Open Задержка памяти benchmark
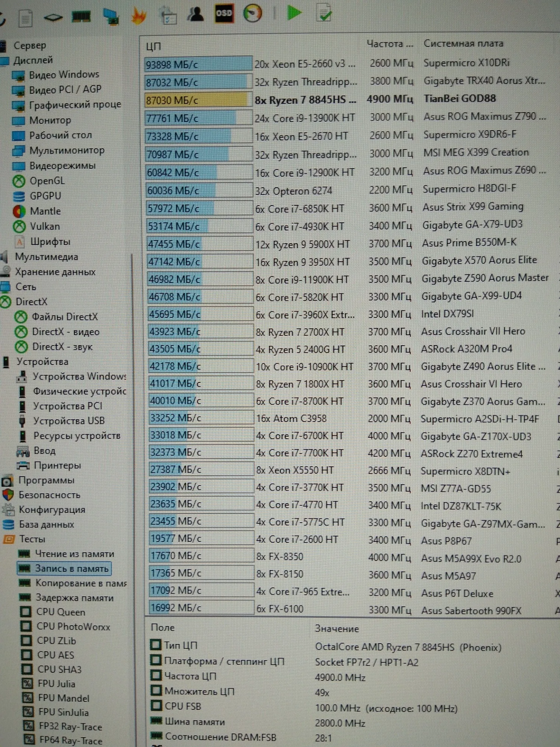Screen dimensions: 560x747 (x=75, y=598)
